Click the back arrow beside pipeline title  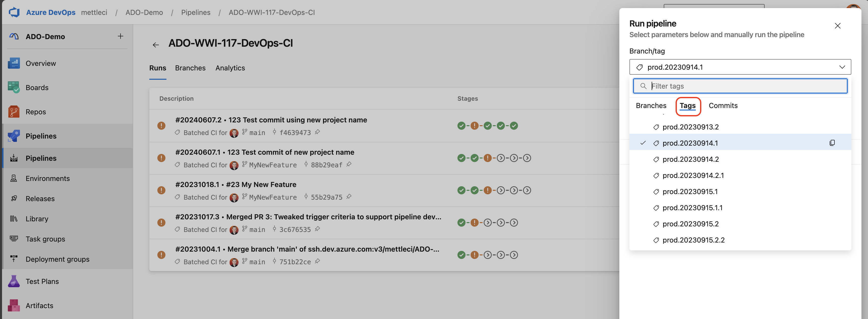pos(155,45)
